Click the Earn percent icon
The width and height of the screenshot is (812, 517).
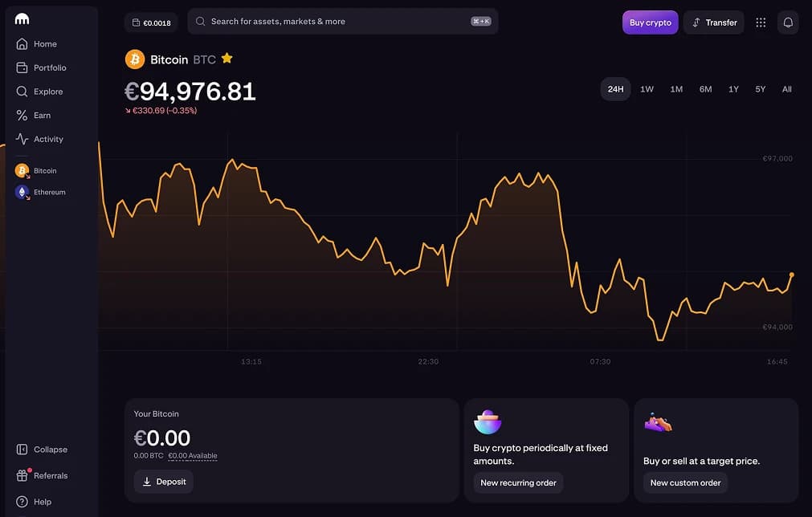[22, 116]
